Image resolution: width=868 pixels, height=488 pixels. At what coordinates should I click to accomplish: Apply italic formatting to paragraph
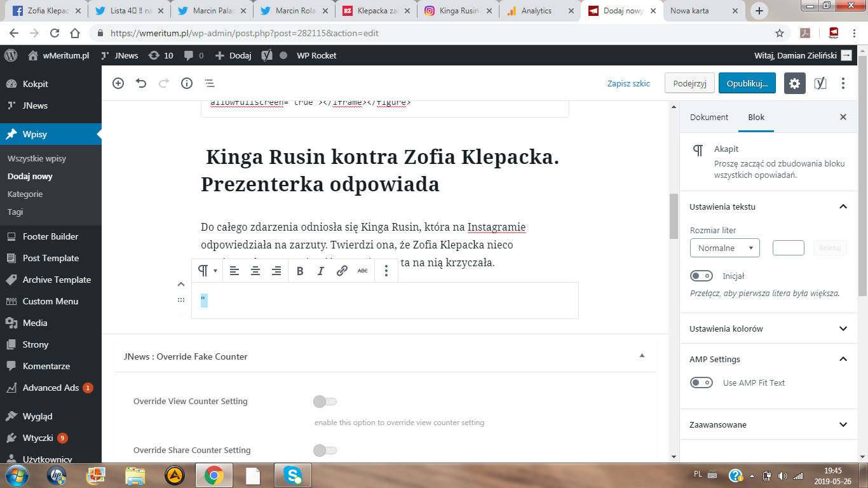tap(321, 271)
